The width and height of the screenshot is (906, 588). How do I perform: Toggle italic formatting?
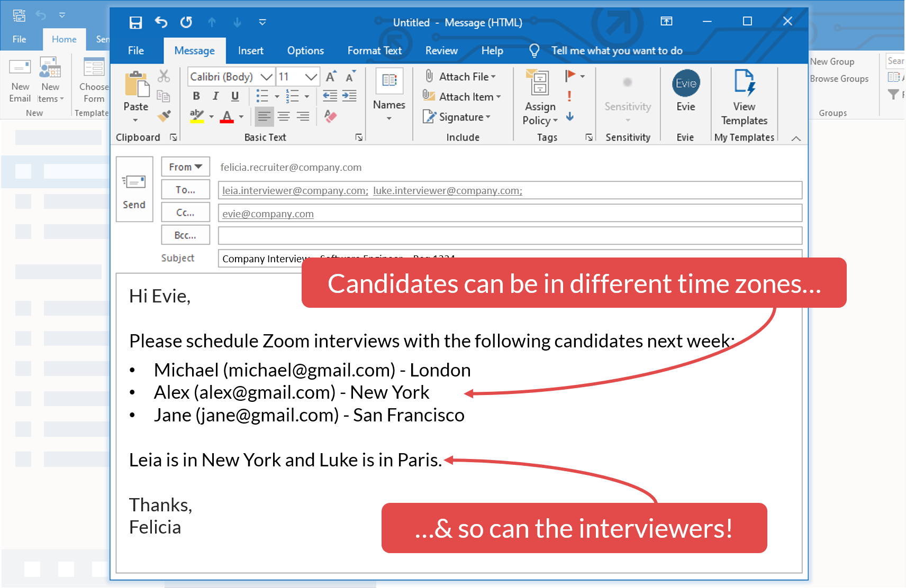tap(215, 96)
